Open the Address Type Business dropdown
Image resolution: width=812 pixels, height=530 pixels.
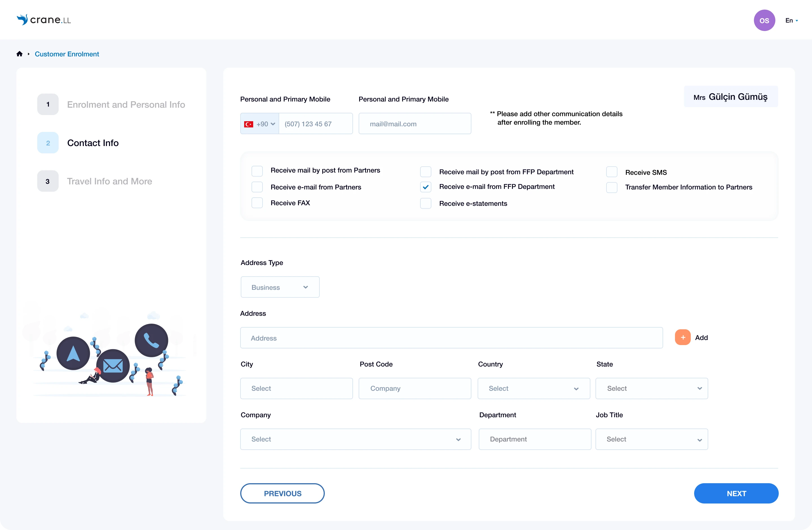click(280, 287)
